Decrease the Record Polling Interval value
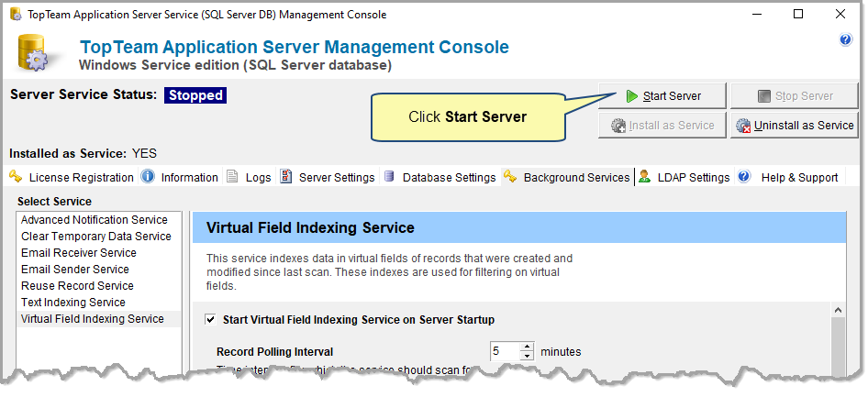The image size is (868, 397). click(528, 356)
